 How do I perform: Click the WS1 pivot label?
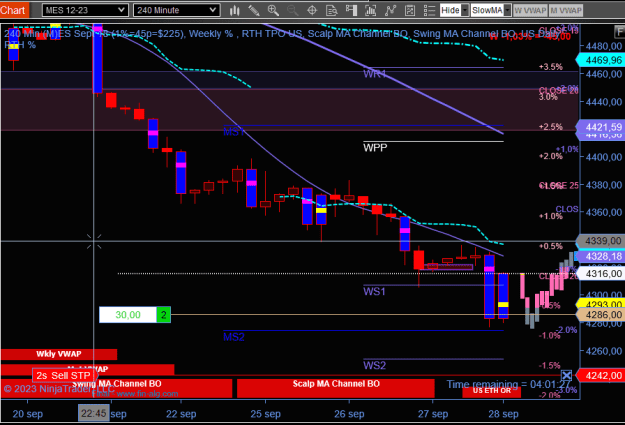[374, 291]
